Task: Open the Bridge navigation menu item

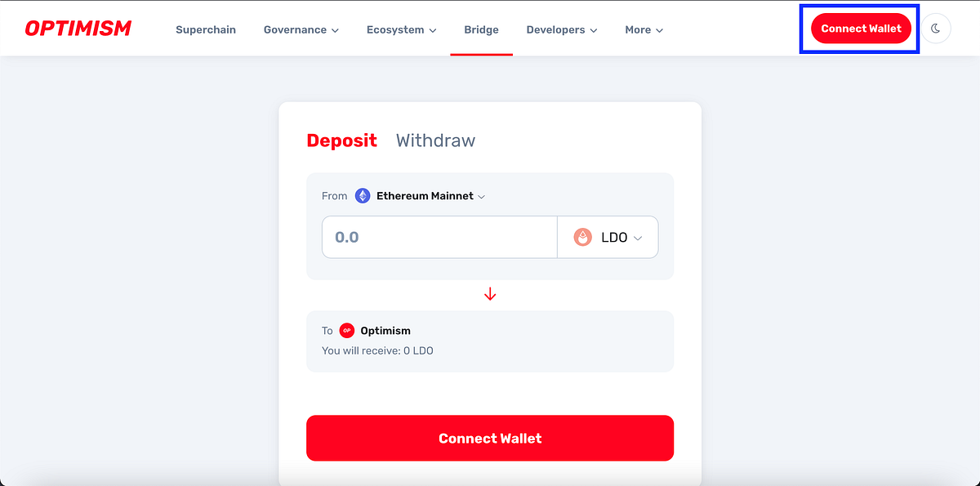Action: coord(481,29)
